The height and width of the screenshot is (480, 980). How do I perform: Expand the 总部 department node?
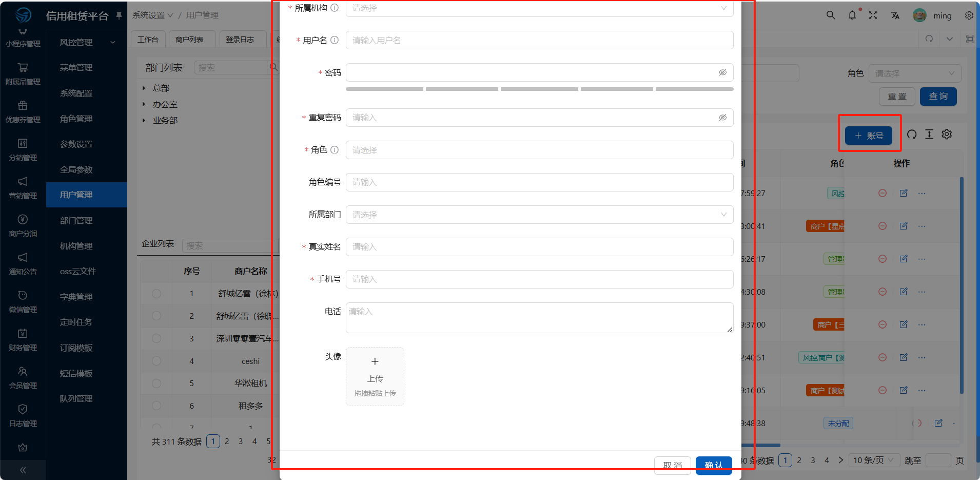144,88
